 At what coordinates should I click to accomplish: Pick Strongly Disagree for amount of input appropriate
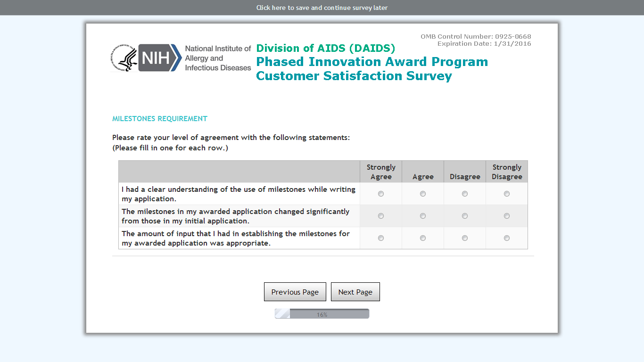click(x=507, y=238)
